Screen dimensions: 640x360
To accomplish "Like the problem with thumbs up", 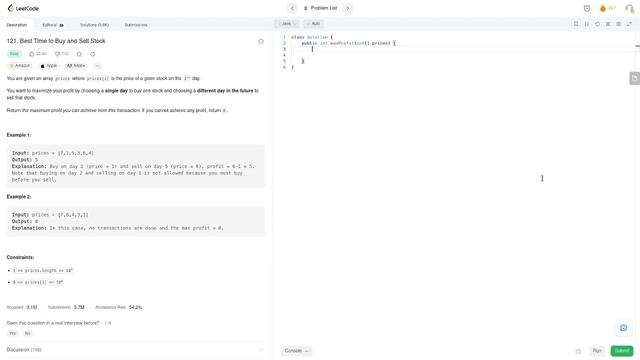I will coord(38,54).
